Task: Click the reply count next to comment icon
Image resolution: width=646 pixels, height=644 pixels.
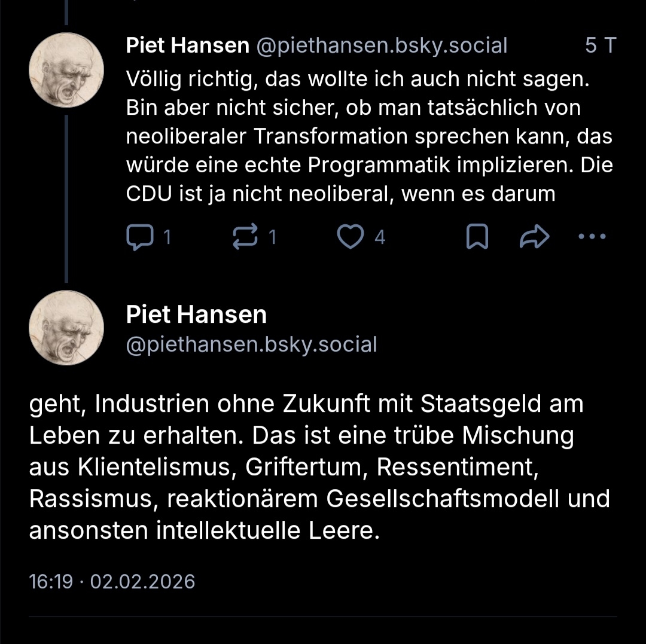Action: click(x=167, y=238)
